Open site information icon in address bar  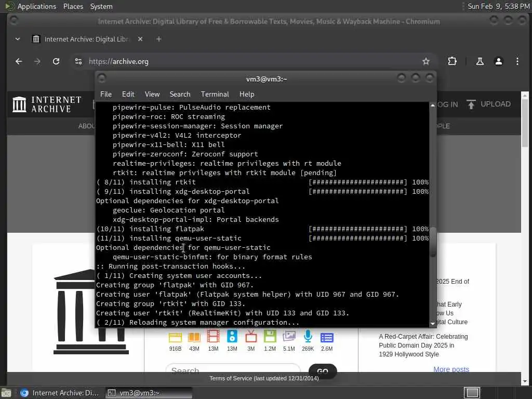pyautogui.click(x=78, y=61)
